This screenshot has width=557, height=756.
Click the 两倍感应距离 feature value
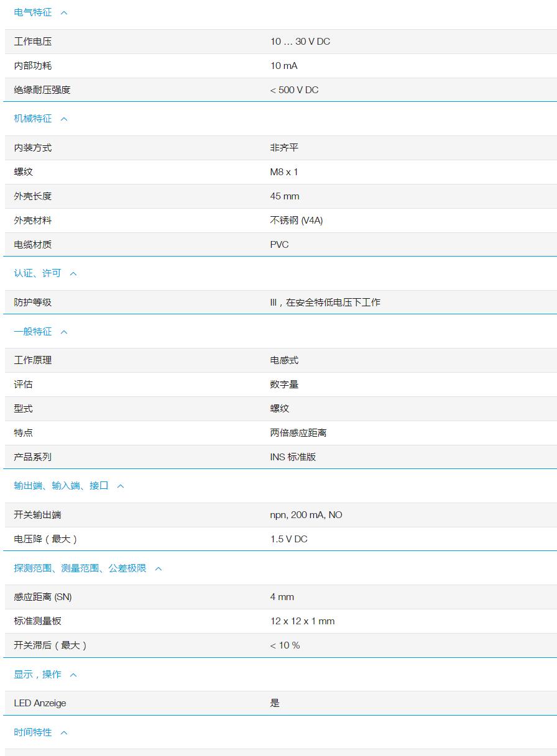(x=297, y=433)
